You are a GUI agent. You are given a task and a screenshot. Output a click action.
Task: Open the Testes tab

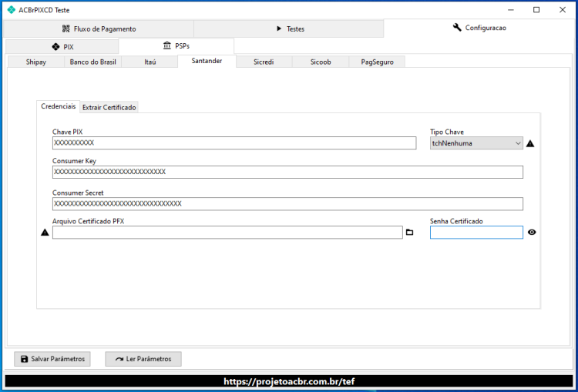tap(289, 28)
